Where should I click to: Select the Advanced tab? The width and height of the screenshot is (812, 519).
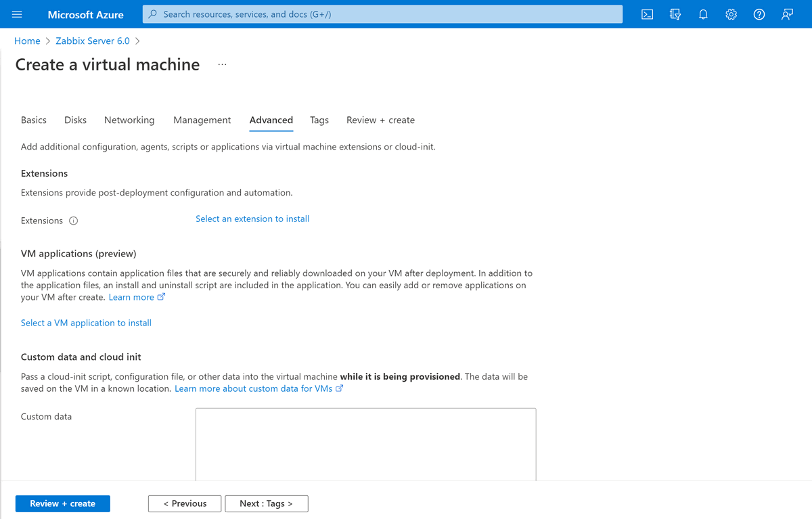pos(271,120)
